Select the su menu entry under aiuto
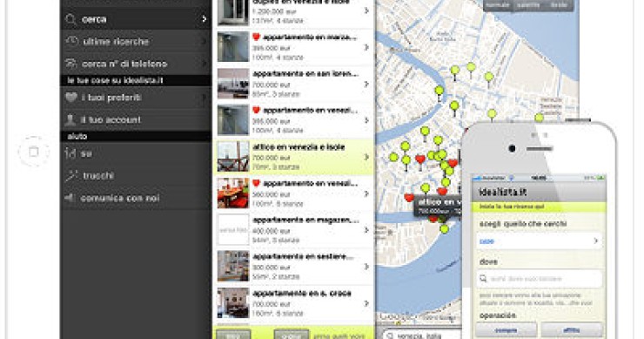 [136, 153]
